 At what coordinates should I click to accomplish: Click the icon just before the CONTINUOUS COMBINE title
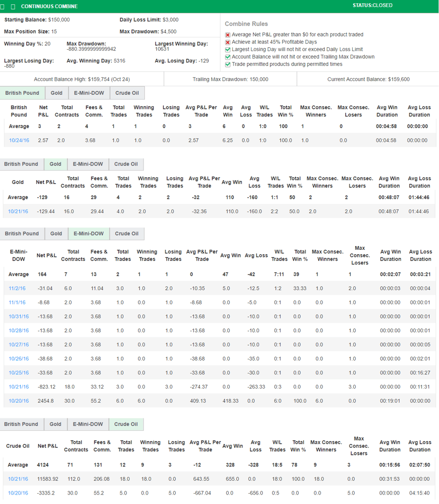click(x=13, y=7)
